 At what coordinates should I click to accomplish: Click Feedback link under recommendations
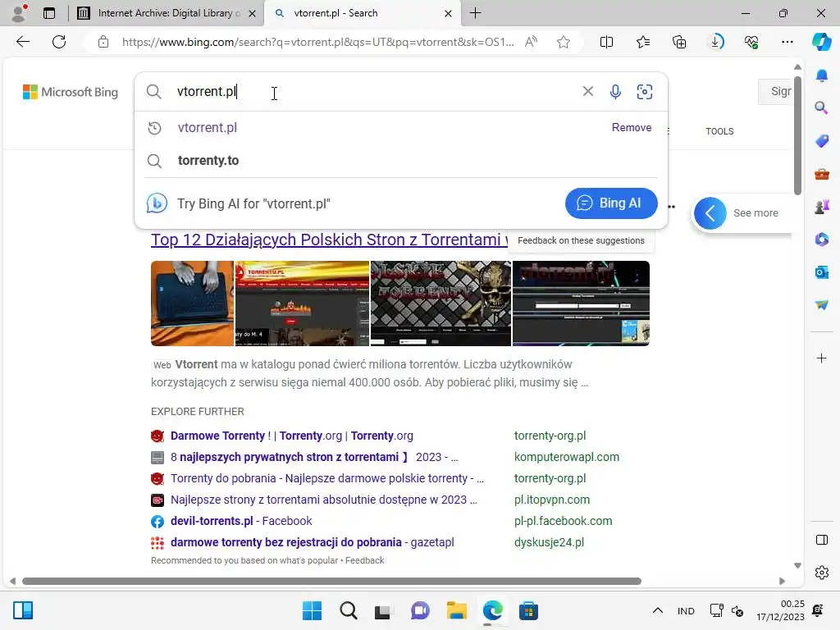364,560
